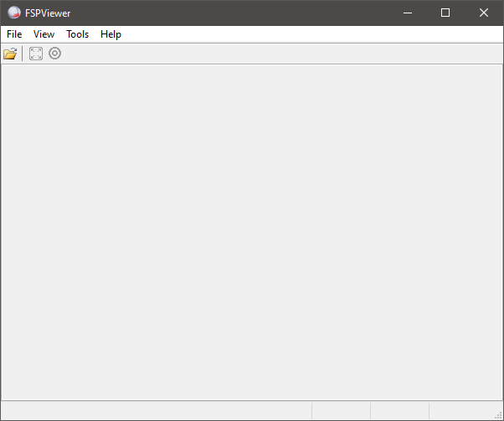Close the FSPViewer window
The image size is (504, 421).
point(484,13)
